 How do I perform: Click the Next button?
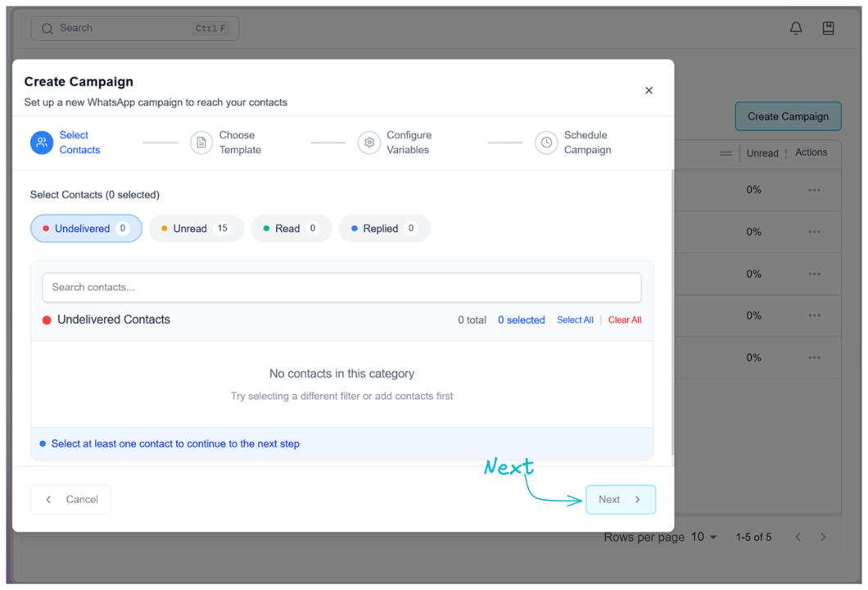621,499
